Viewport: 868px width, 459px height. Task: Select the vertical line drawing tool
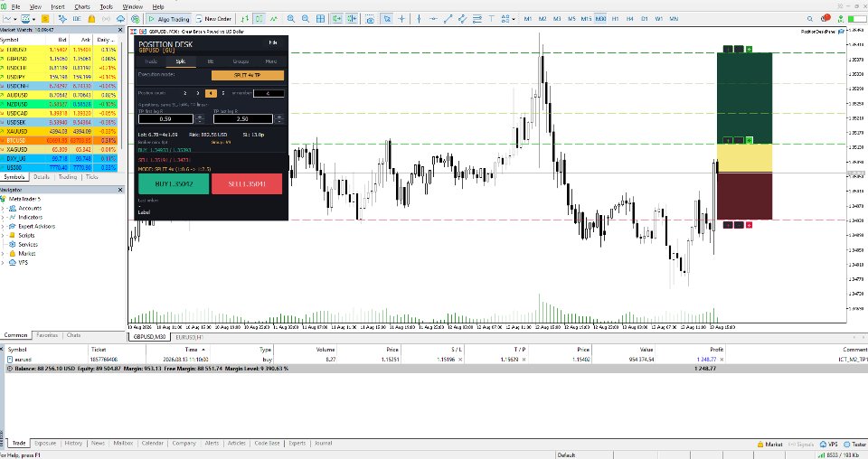click(x=419, y=19)
